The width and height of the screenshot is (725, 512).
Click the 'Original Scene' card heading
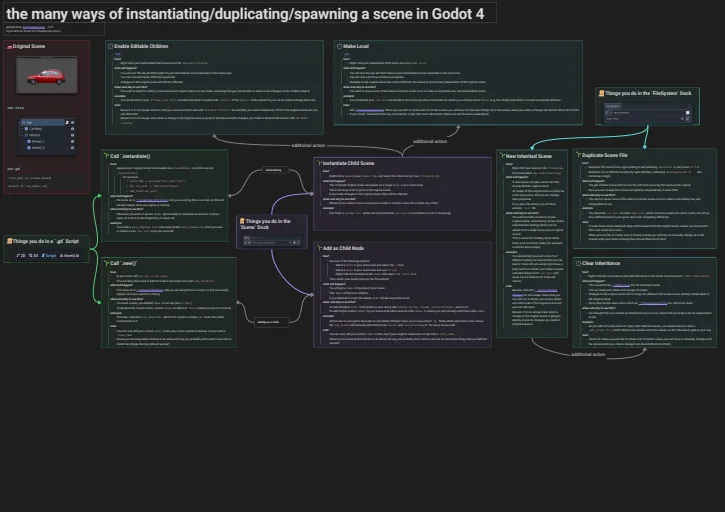click(x=29, y=46)
